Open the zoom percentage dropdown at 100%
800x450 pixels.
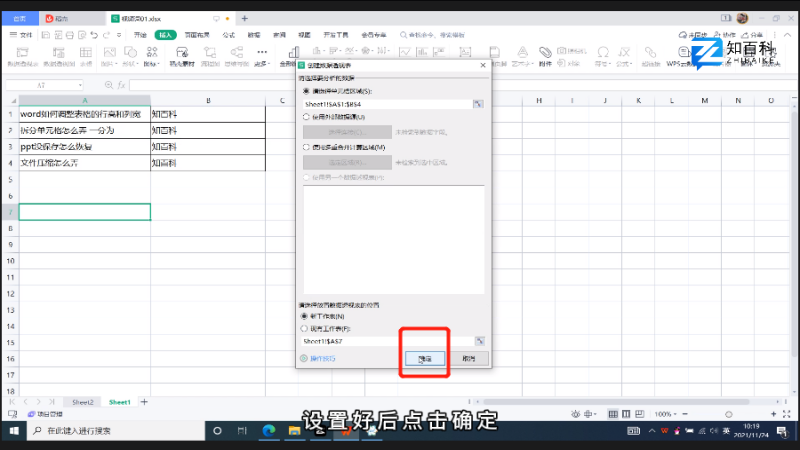664,414
